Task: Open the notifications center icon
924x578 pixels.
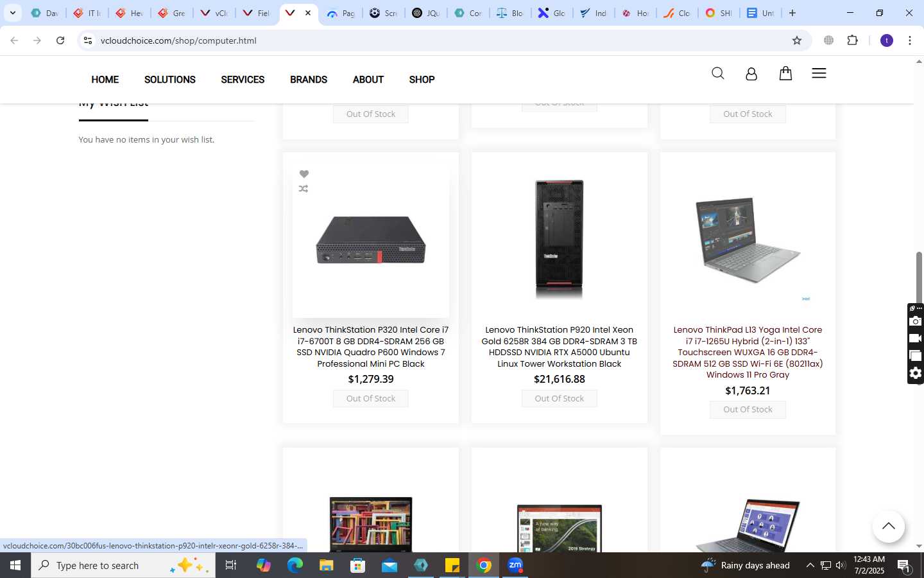Action: coord(905,565)
